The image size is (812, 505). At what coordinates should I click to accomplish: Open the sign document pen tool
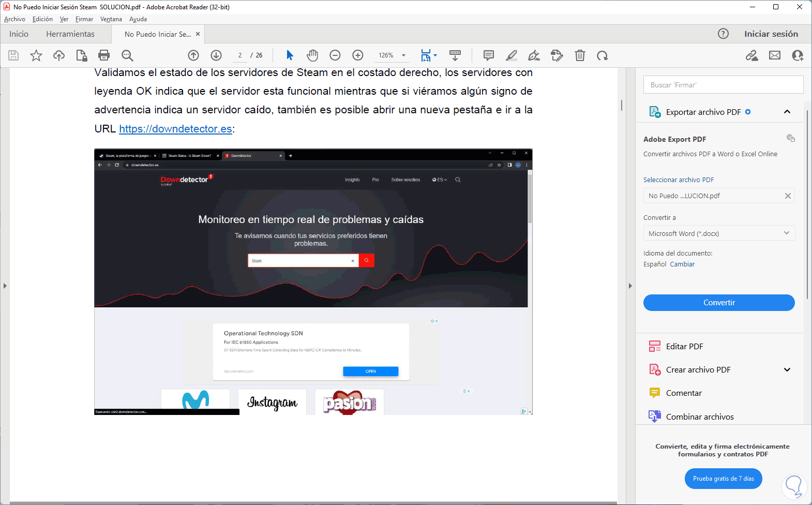(x=534, y=55)
